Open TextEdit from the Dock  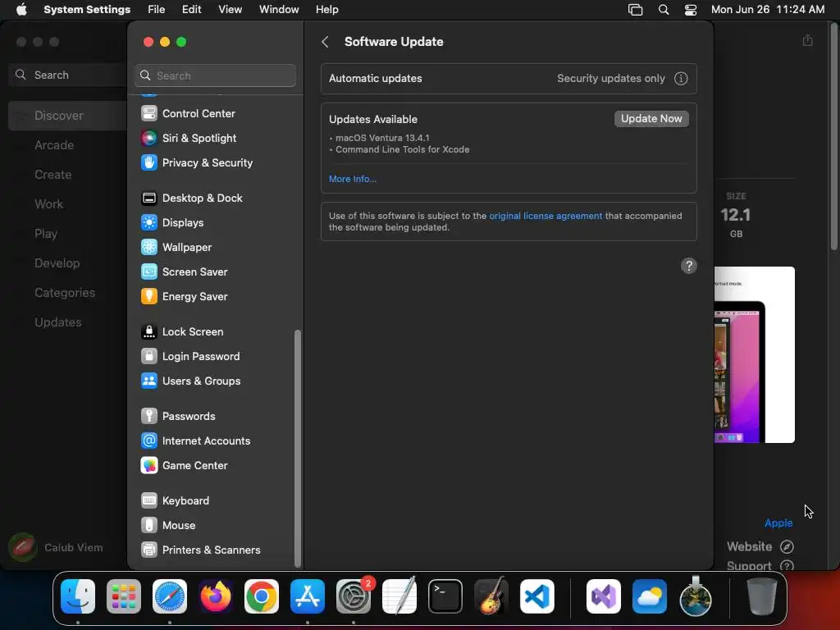click(399, 596)
